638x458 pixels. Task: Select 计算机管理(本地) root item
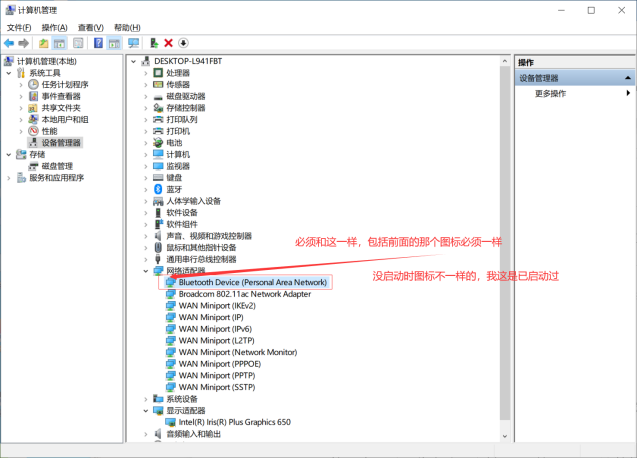[46, 61]
